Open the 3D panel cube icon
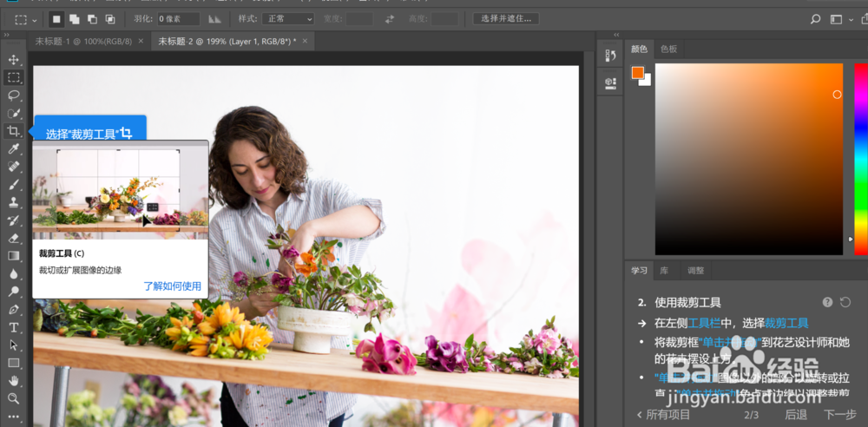 tap(610, 82)
